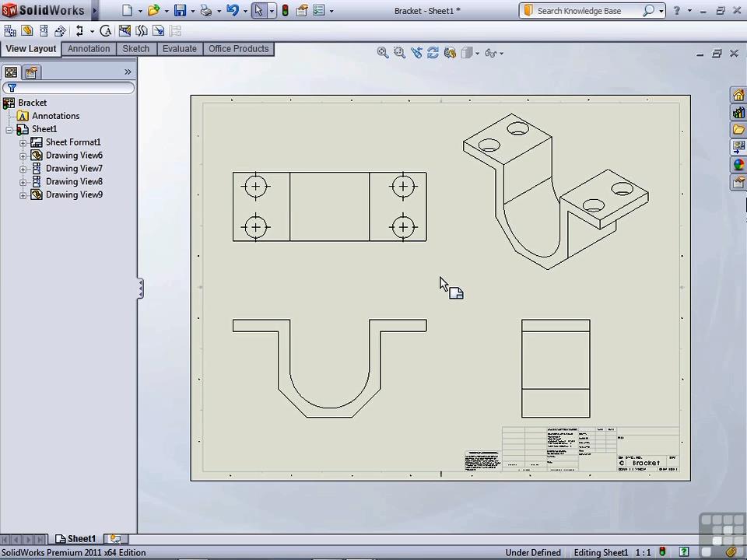The width and height of the screenshot is (747, 560).
Task: Save the drawing with the floppy disk icon
Action: [180, 10]
